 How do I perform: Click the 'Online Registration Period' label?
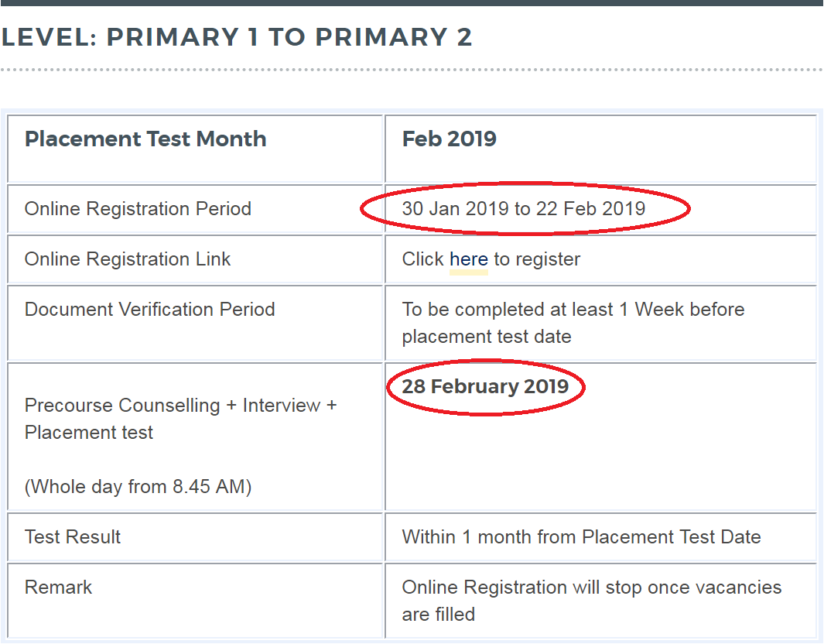coord(138,209)
